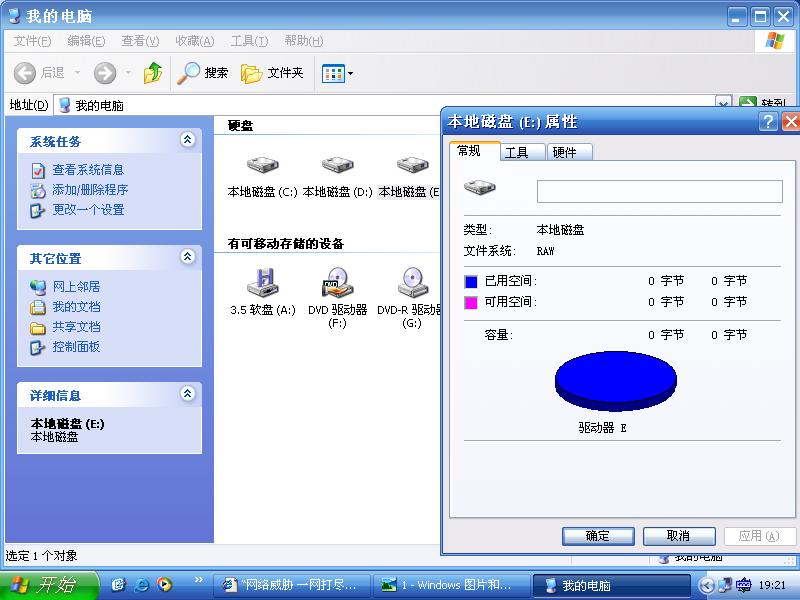The height and width of the screenshot is (600, 800).
Task: Click the 查看系统信息 link
Action: tap(88, 170)
